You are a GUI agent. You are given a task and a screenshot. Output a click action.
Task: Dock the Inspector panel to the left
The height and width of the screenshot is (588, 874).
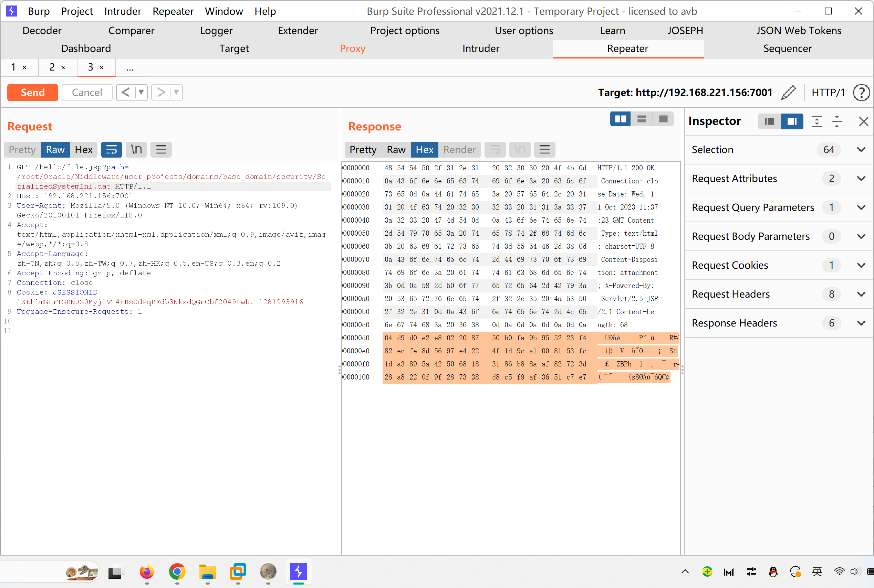[769, 121]
